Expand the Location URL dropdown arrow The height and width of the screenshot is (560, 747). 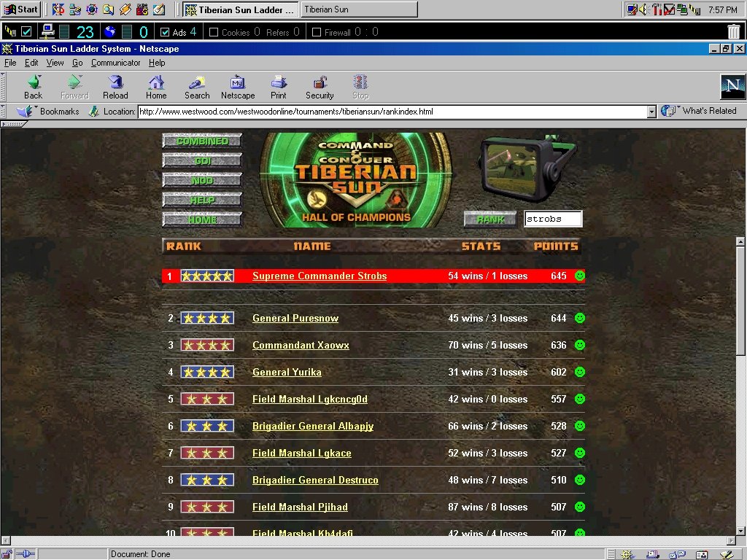[651, 112]
